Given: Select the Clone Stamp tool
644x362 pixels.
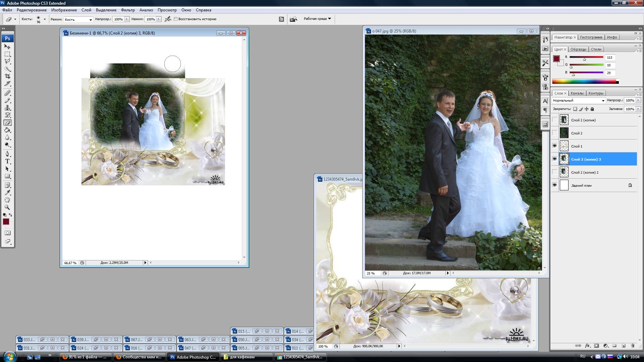Looking at the screenshot, I should pos(7,108).
